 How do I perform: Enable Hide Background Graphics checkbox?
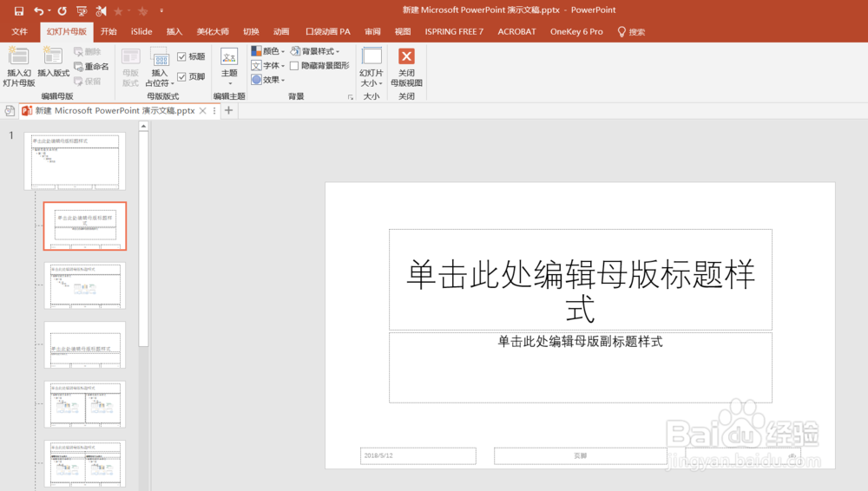point(294,65)
